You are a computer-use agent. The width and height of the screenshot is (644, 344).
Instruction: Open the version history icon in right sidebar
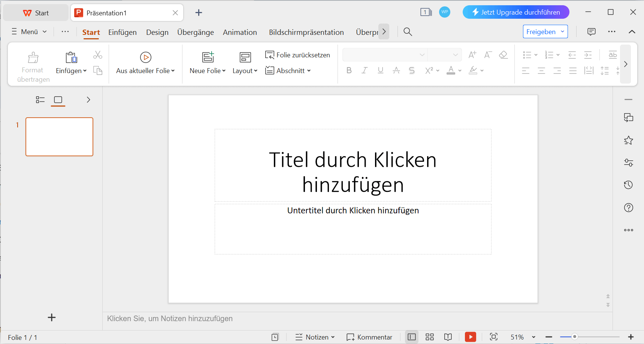click(x=628, y=185)
